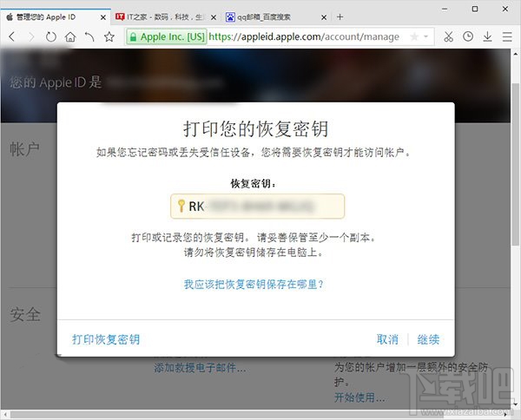Switch to the 管理您的 Apple ID tab
Screen dimensions: 521x420
coord(56,17)
